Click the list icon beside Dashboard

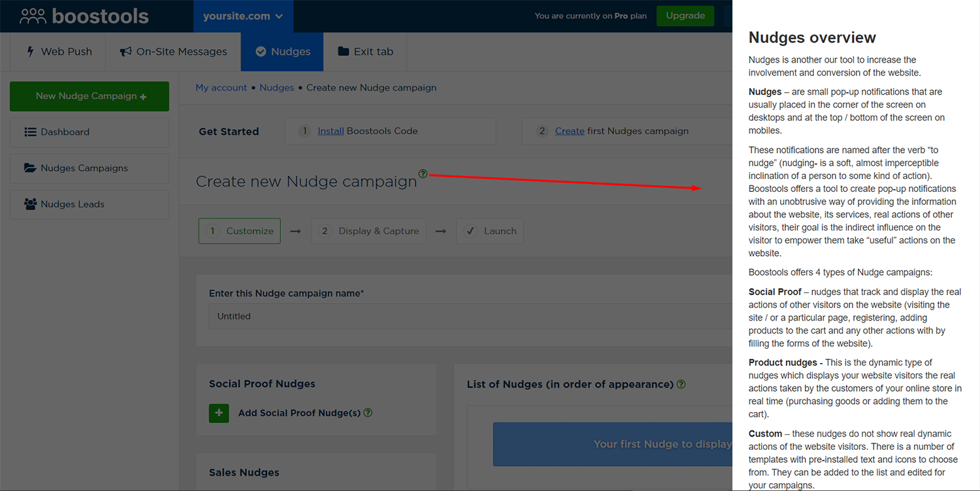30,132
